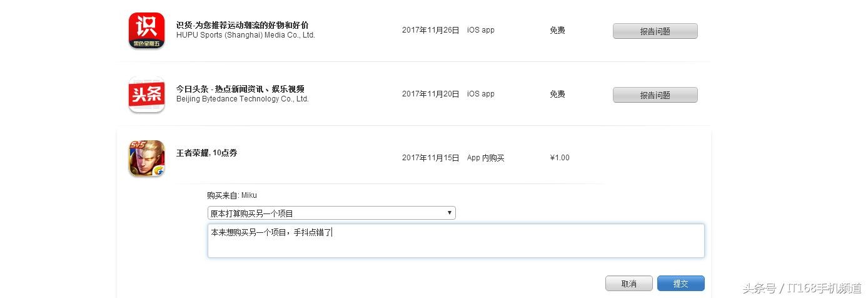Click the 2017年11月15日 purchase date
The height and width of the screenshot is (298, 868).
pos(430,158)
